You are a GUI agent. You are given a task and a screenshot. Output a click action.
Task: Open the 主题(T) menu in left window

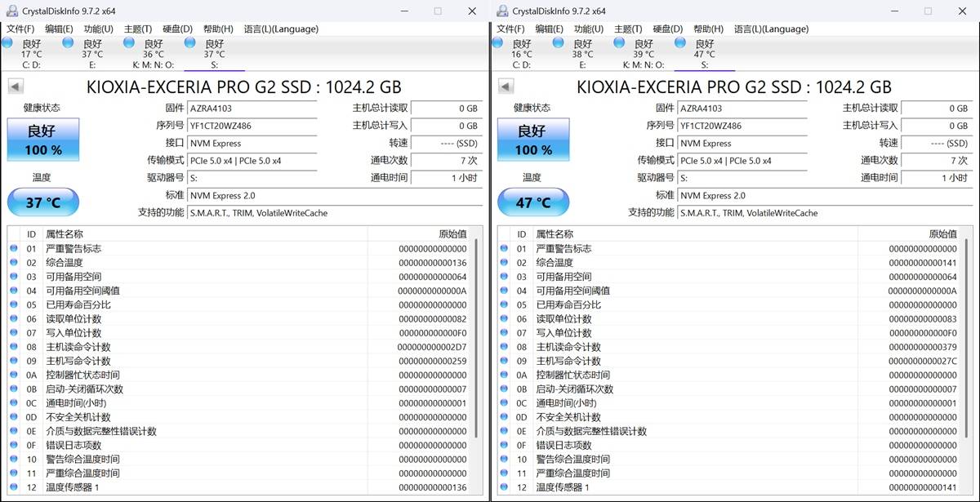[x=138, y=29]
